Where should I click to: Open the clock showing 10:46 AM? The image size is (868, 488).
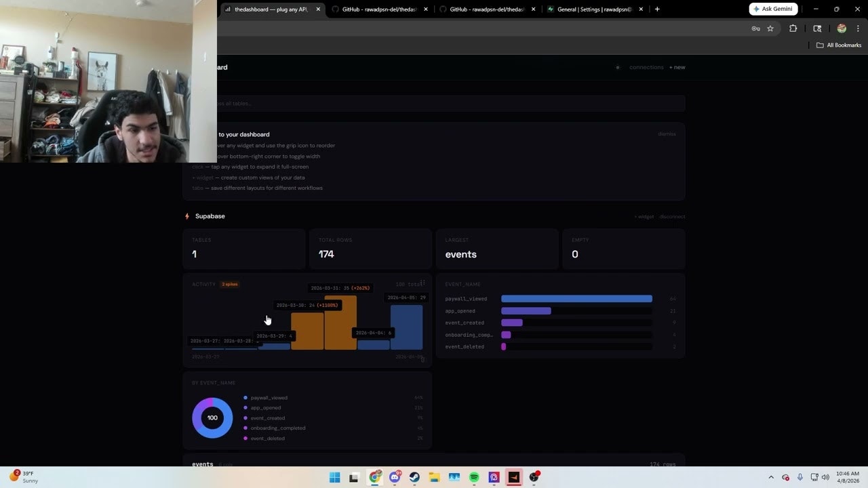pos(848,477)
